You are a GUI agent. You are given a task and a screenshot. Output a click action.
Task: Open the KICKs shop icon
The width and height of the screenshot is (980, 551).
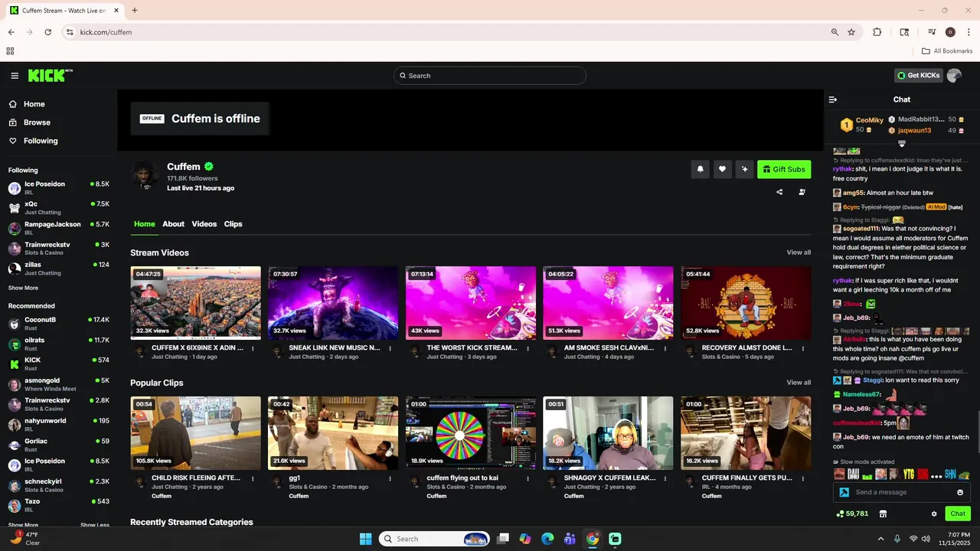(884, 514)
